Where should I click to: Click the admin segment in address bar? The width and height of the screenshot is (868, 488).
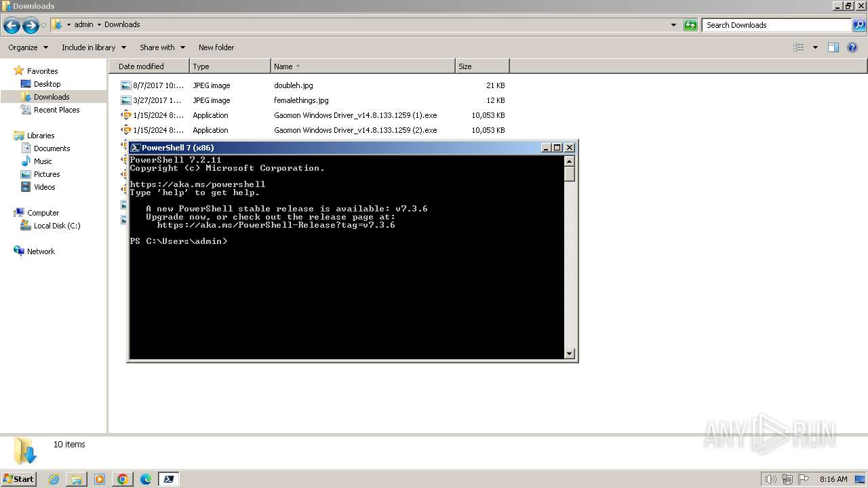83,24
